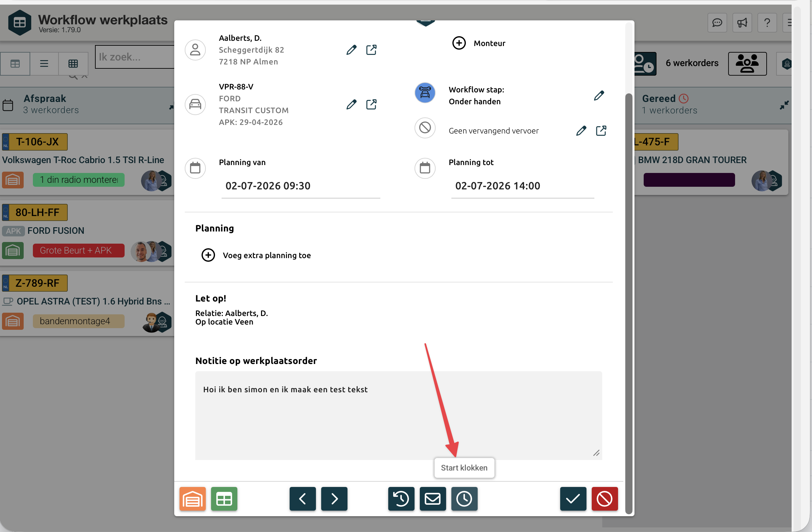Viewport: 812px width, 532px height.
Task: Click the purple tag on the BMW 218D card
Action: point(689,180)
